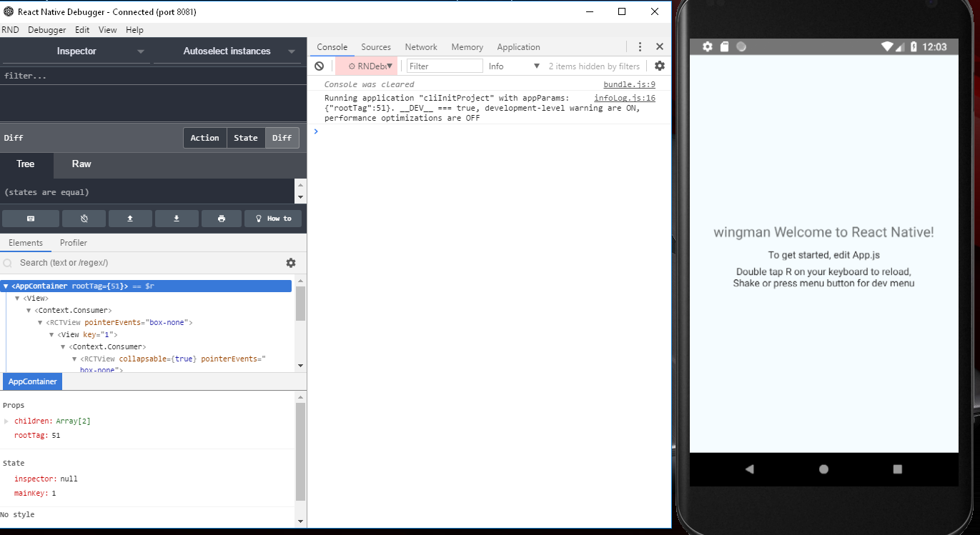Click the print state icon
980x535 pixels.
(x=222, y=218)
